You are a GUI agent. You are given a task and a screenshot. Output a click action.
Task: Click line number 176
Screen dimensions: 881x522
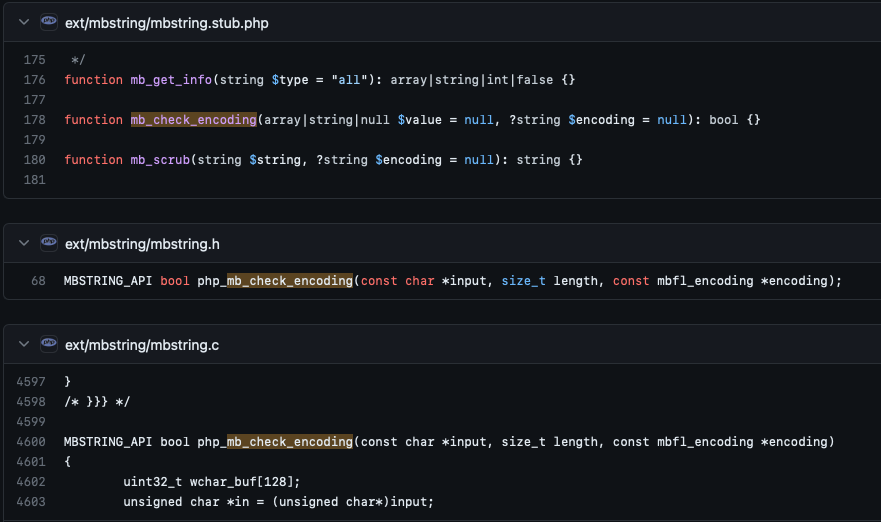[34, 79]
